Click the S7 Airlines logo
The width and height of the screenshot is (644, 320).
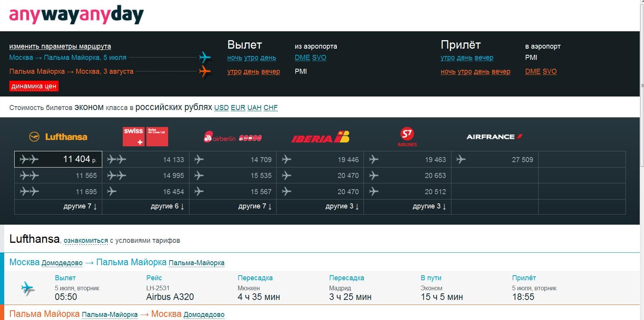click(407, 137)
